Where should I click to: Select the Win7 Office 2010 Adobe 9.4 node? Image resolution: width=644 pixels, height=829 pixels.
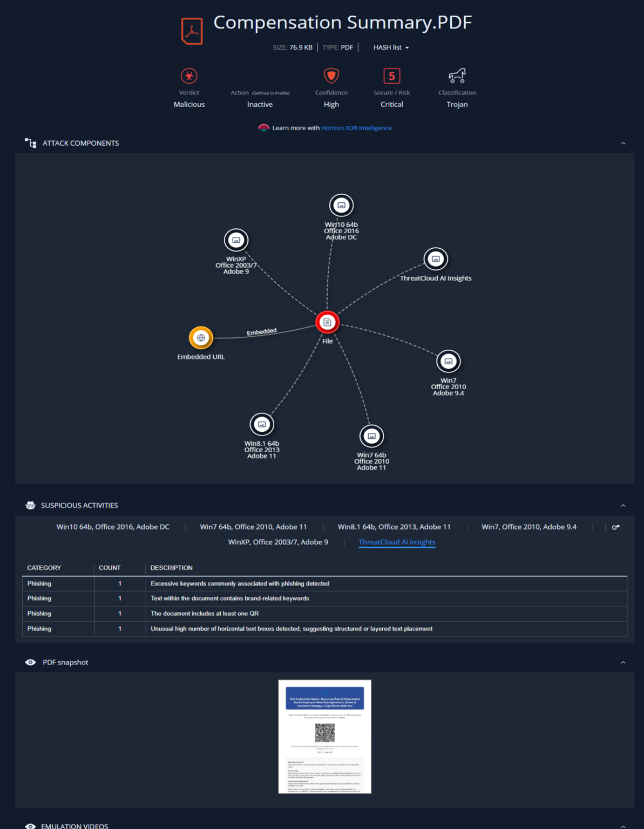coord(448,362)
